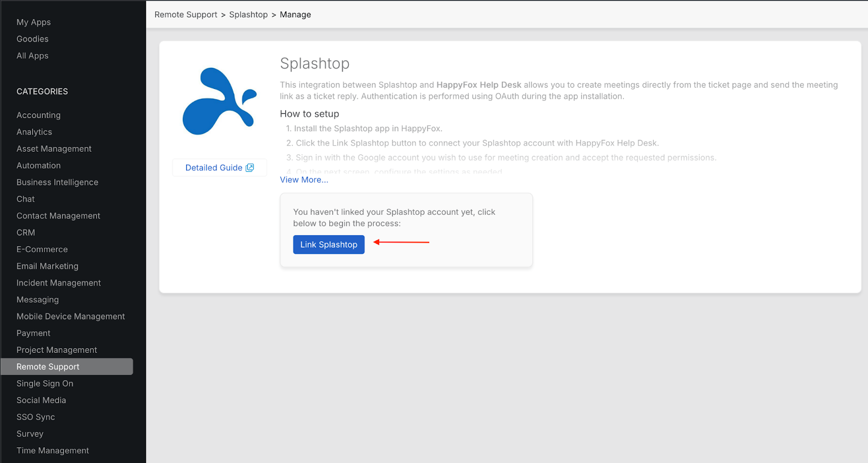The width and height of the screenshot is (868, 463).
Task: Select the Incident Management category
Action: [59, 283]
